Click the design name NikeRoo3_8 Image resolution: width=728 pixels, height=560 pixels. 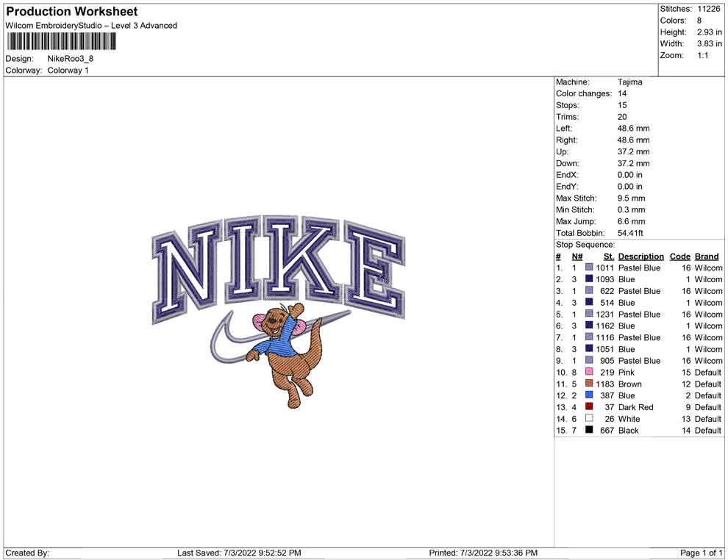tap(71, 59)
